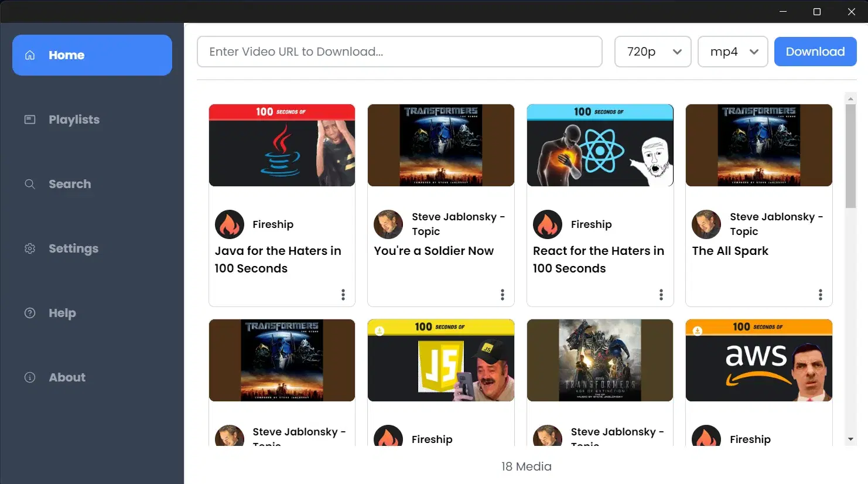Click Steve Jablonsky avatar on All Spark card

click(x=706, y=224)
